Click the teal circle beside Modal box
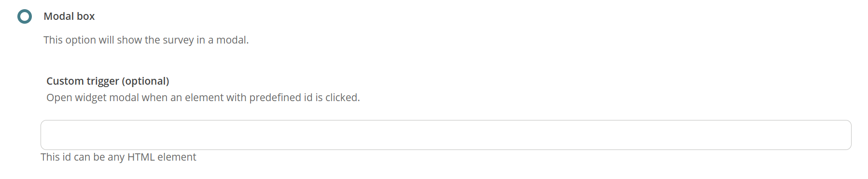Screen dimensions: 868x179 tap(25, 16)
